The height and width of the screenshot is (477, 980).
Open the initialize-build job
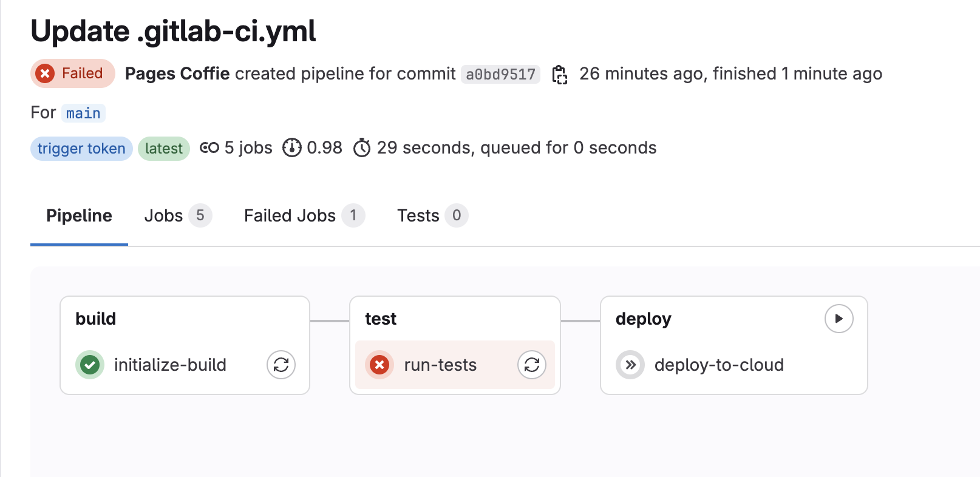tap(170, 365)
